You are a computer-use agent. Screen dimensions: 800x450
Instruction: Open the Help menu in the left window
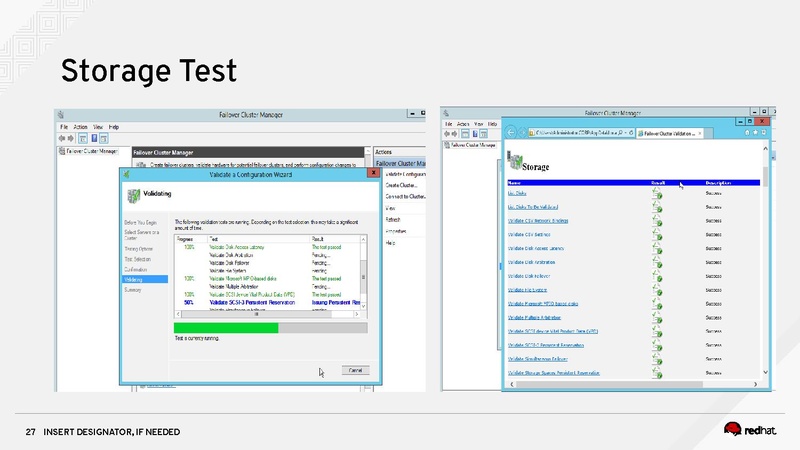point(114,127)
